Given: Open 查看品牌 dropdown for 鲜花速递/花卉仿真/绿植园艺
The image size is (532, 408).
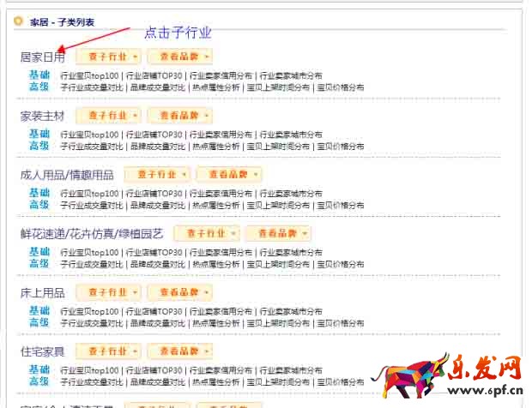Looking at the screenshot, I should click(x=277, y=233).
